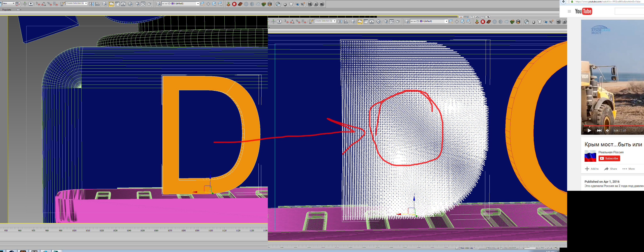Open the YouTube hamburger guide menu
The image size is (644, 252).
tap(569, 11)
